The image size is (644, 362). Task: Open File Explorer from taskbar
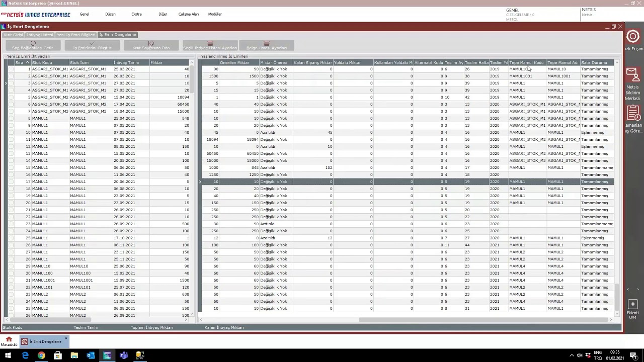coord(74,356)
